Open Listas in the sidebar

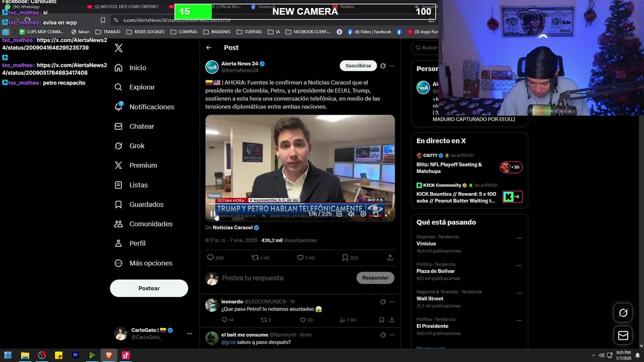click(131, 185)
